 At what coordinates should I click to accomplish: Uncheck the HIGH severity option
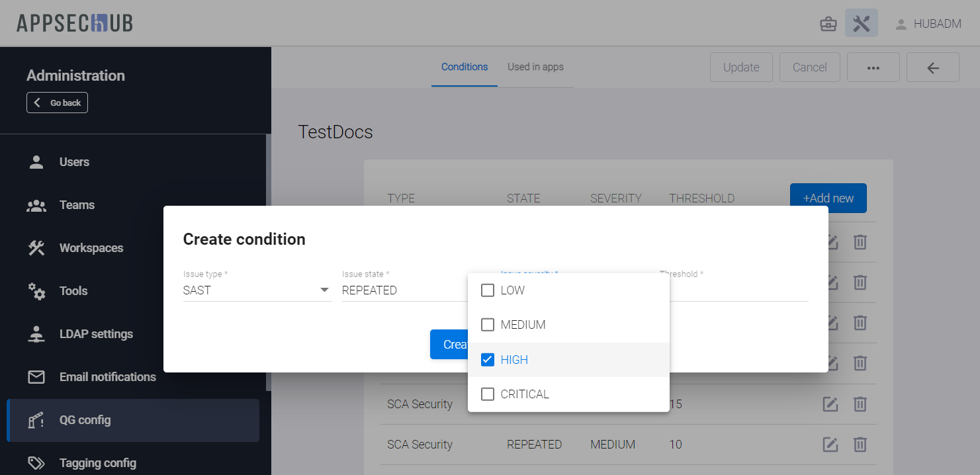(x=488, y=360)
